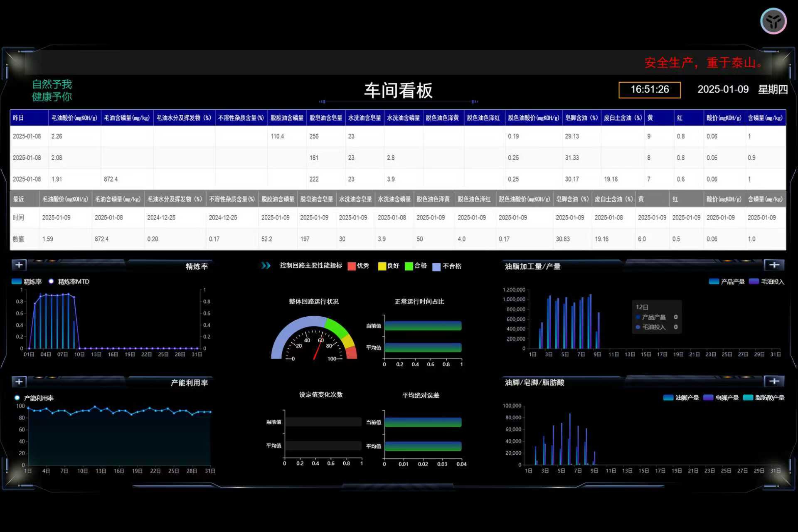Toggle the 皂脚产量 legend icon

[708, 398]
